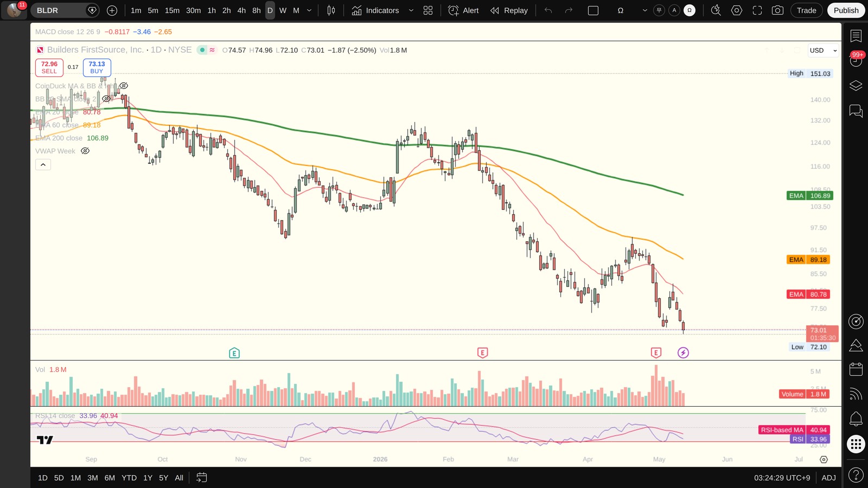The image size is (868, 488).
Task: Open chart settings hexagon icon
Action: tap(737, 10)
